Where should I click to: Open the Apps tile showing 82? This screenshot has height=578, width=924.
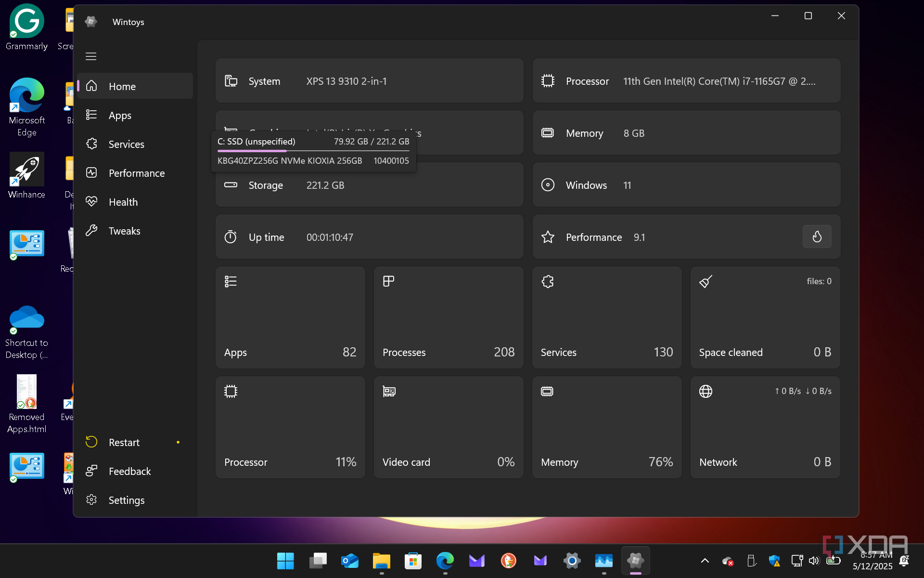290,317
